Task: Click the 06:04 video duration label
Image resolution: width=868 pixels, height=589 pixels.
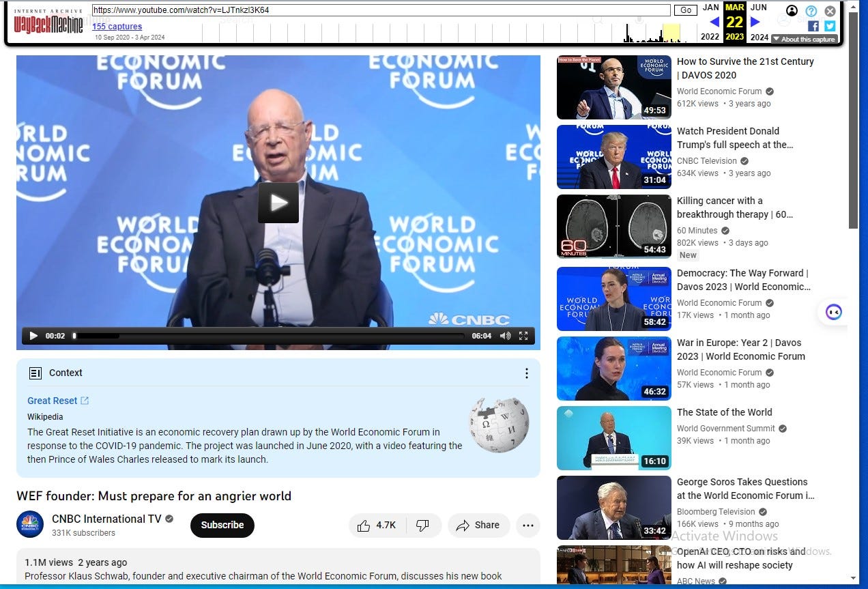Action: (482, 336)
